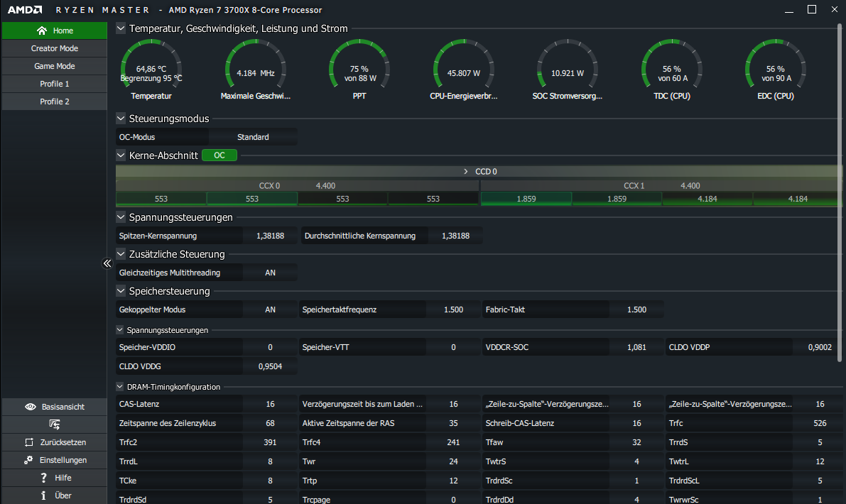Click Zurücksetzen to reset settings
This screenshot has width=846, height=504.
[x=55, y=442]
